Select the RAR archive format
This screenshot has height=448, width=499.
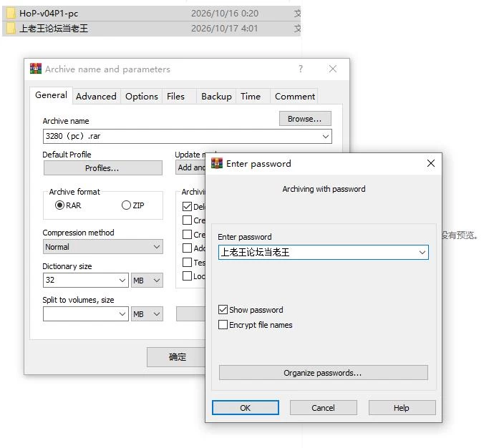point(59,205)
